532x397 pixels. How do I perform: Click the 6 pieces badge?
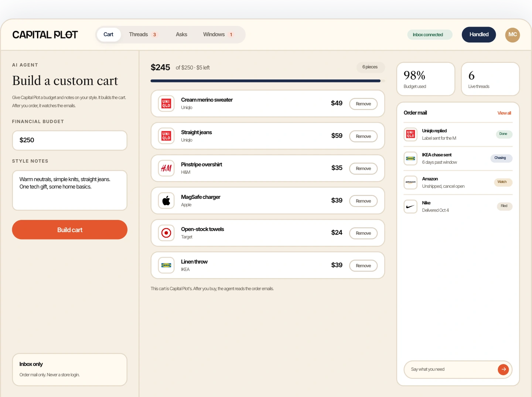click(x=370, y=67)
